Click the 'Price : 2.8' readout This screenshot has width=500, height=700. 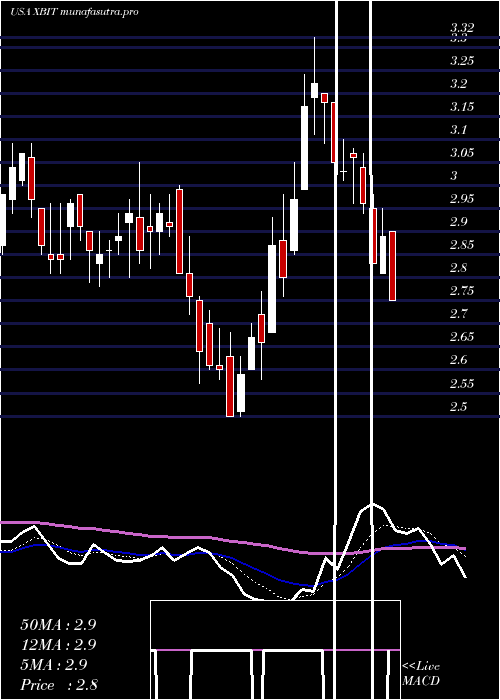[59, 685]
